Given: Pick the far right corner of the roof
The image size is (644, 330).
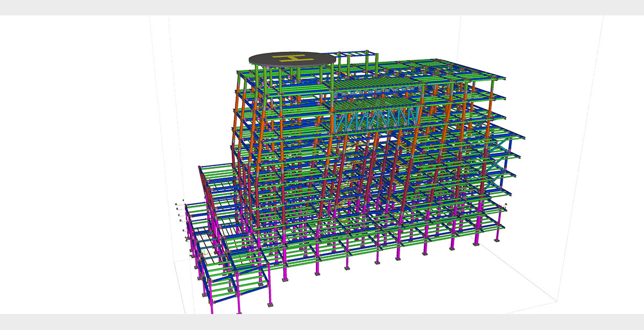Looking at the screenshot, I should 504,78.
